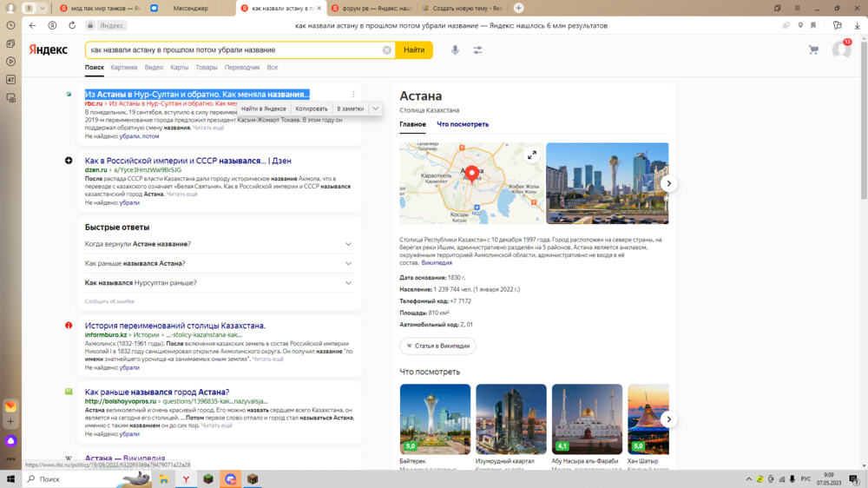Open downloads arrow icon
Screen dimensions: 868x488
857,25
